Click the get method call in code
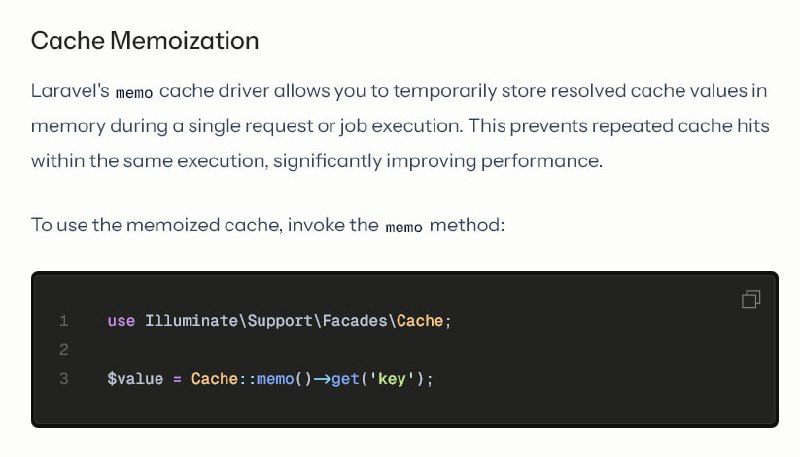Image resolution: width=800 pixels, height=457 pixels. pos(345,379)
